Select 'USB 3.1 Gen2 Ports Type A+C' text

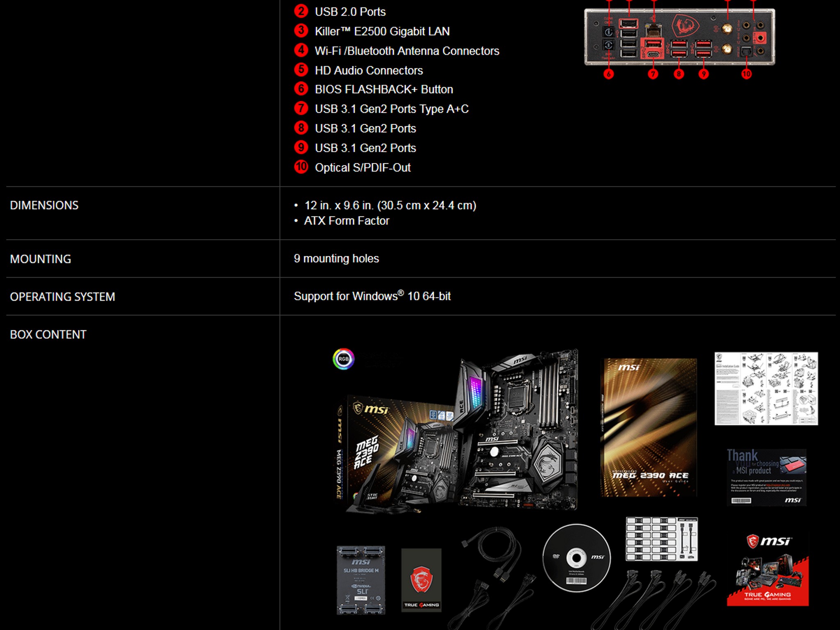392,109
